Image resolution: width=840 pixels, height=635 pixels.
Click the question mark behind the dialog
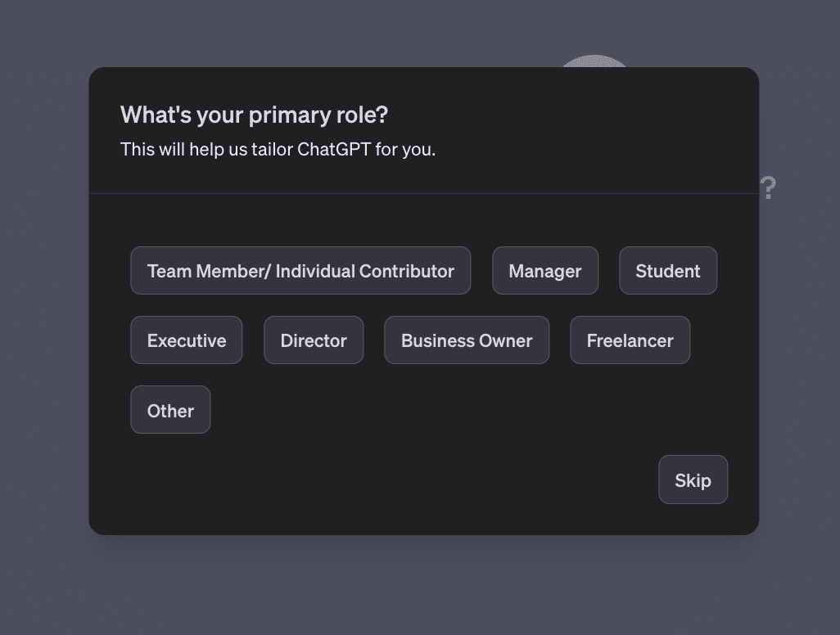[768, 188]
